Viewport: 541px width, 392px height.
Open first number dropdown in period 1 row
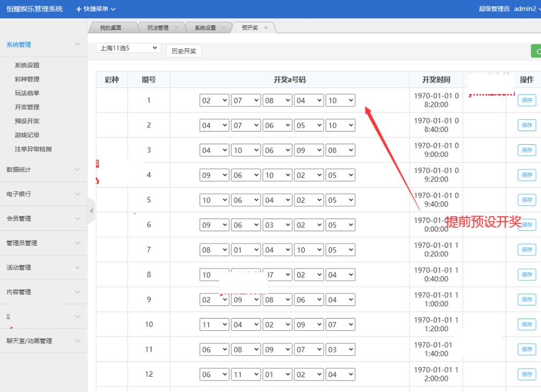214,100
